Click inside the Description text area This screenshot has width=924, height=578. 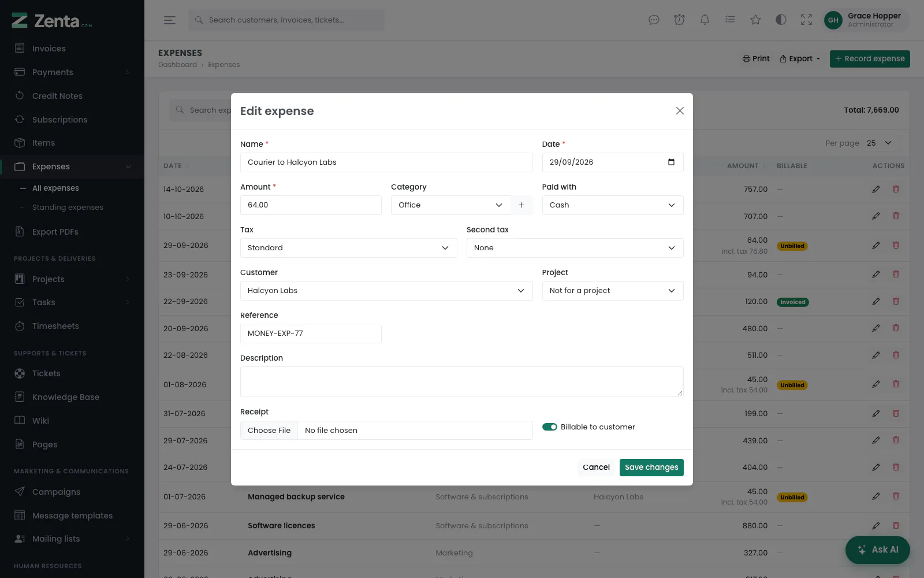pyautogui.click(x=461, y=381)
